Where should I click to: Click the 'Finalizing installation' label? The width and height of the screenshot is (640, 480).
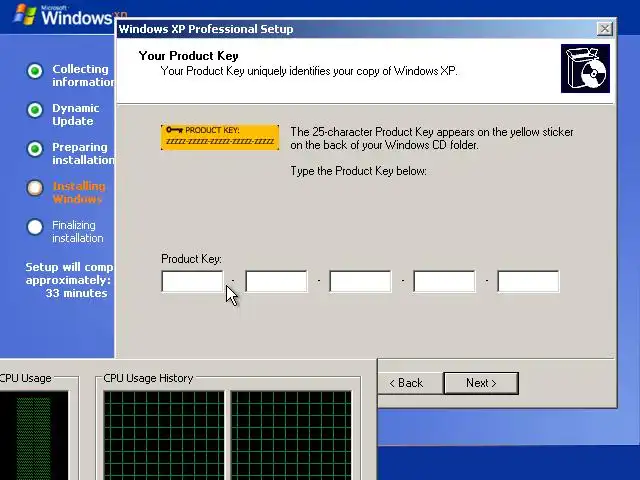tap(78, 231)
